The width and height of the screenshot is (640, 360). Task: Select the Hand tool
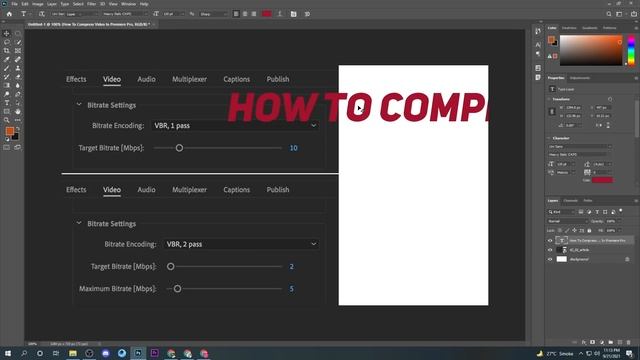pos(18,111)
